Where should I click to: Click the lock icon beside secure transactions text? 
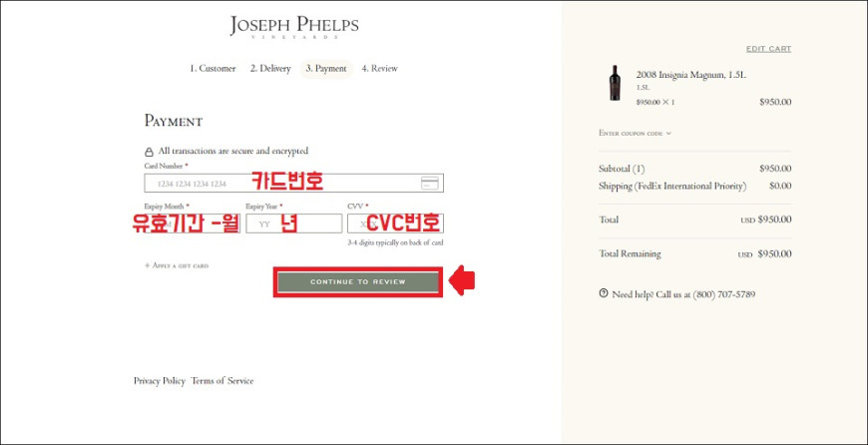click(149, 152)
